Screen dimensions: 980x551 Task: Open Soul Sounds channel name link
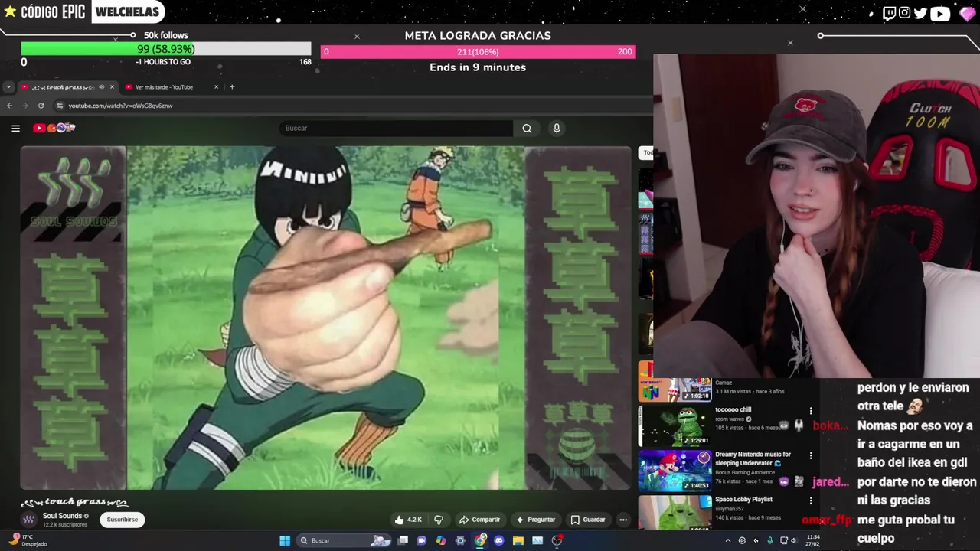(x=62, y=516)
